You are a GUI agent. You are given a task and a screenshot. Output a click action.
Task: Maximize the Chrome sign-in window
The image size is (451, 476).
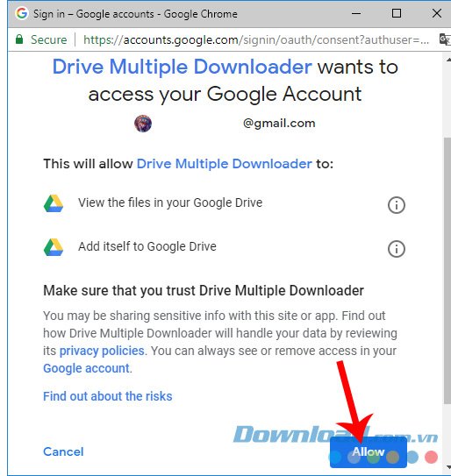397,13
